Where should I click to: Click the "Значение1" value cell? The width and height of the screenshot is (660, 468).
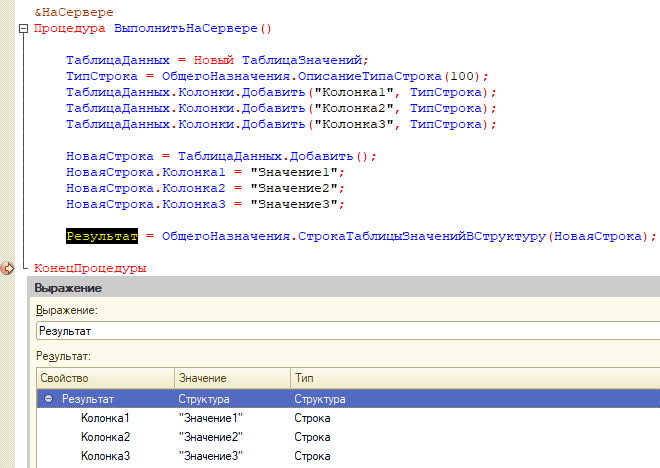pos(210,417)
